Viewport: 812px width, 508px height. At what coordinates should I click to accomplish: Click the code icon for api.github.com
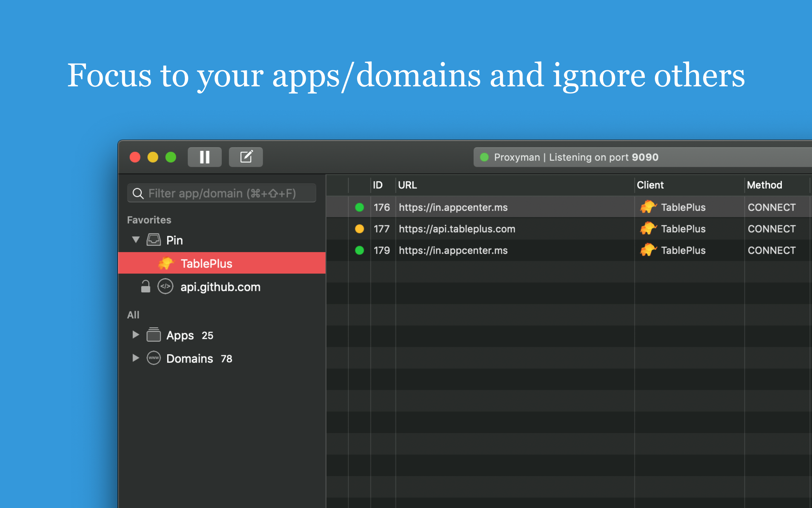click(x=166, y=287)
